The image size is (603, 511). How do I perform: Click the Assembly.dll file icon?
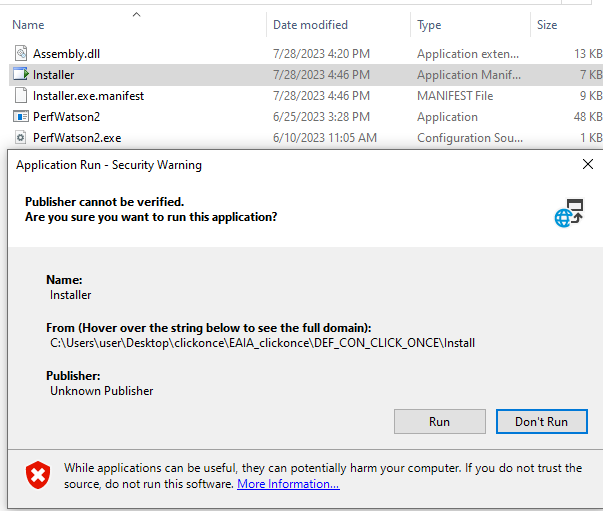tap(21, 53)
